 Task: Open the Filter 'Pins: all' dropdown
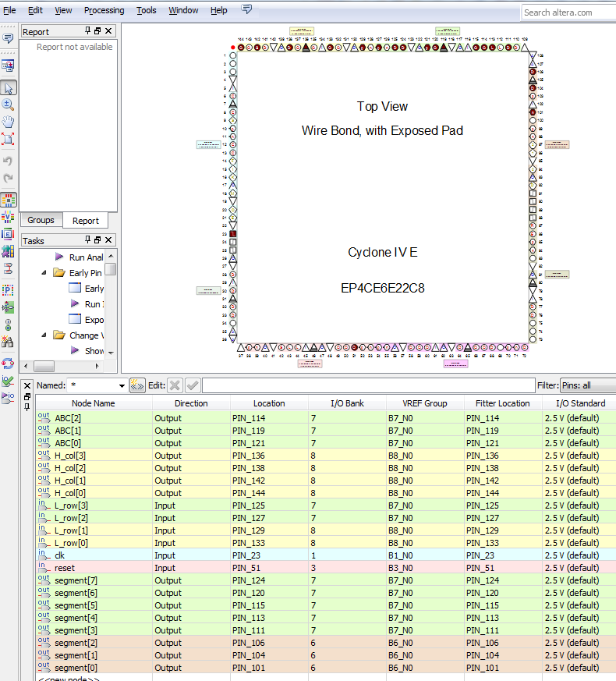[x=588, y=385]
